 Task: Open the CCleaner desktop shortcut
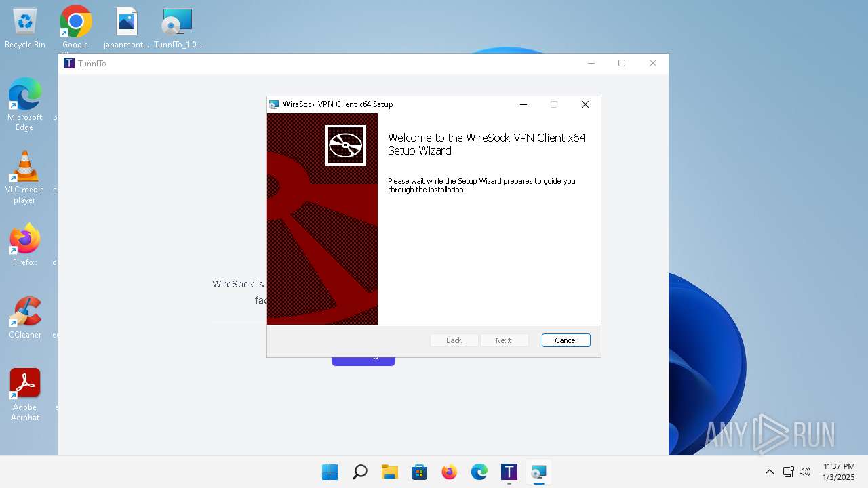point(25,317)
